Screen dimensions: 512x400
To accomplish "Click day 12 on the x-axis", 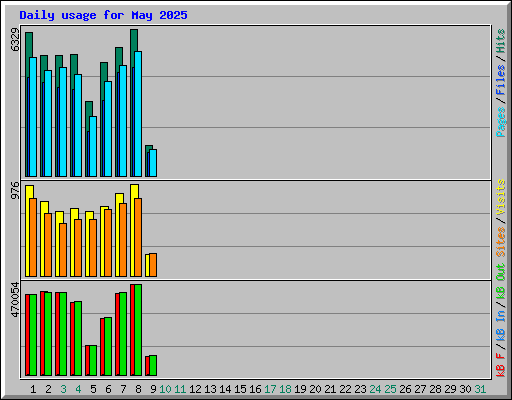I will 195,389.
